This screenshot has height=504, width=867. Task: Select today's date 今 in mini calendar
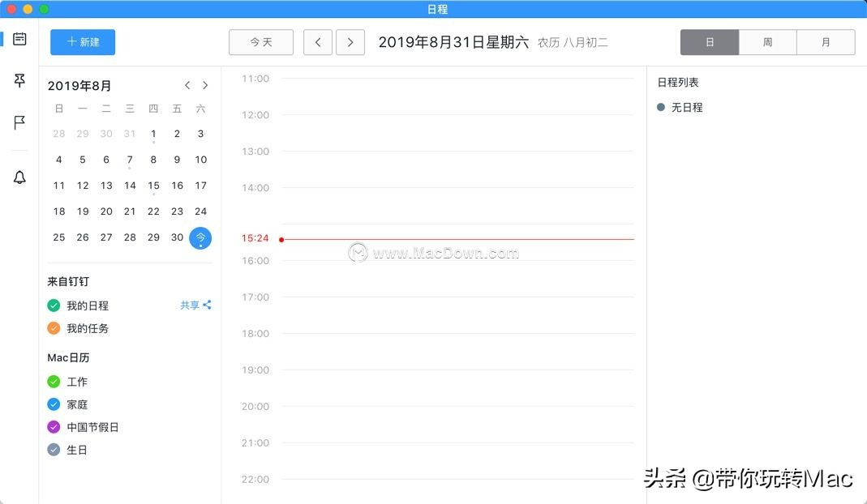(200, 237)
